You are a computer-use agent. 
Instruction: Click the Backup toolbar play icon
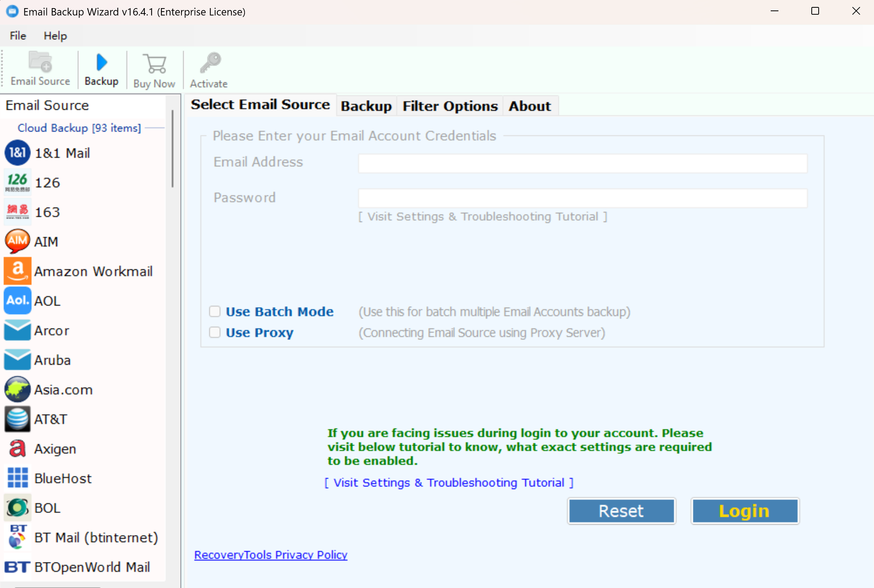101,62
